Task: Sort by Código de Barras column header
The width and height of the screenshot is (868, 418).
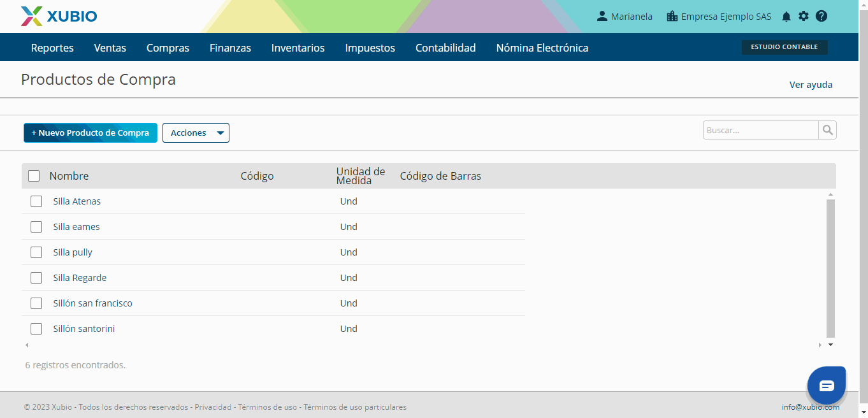Action: coord(440,176)
